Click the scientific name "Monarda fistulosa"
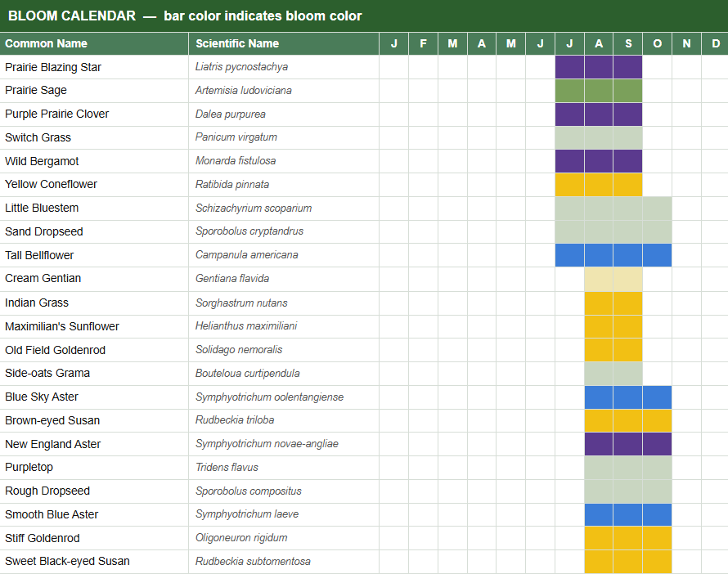Screen dimensions: 728x574 pyautogui.click(x=236, y=161)
